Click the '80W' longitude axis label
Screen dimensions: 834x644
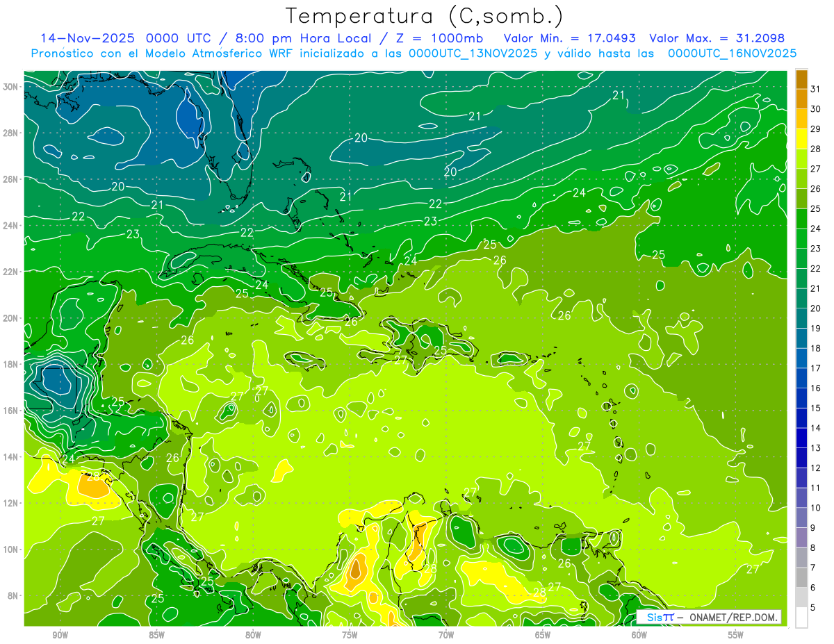[x=253, y=635]
